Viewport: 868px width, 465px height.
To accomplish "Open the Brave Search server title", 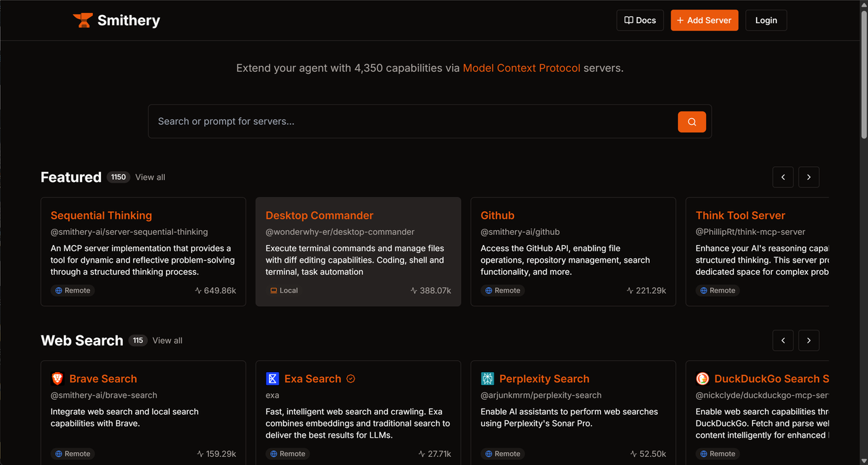I will [103, 379].
